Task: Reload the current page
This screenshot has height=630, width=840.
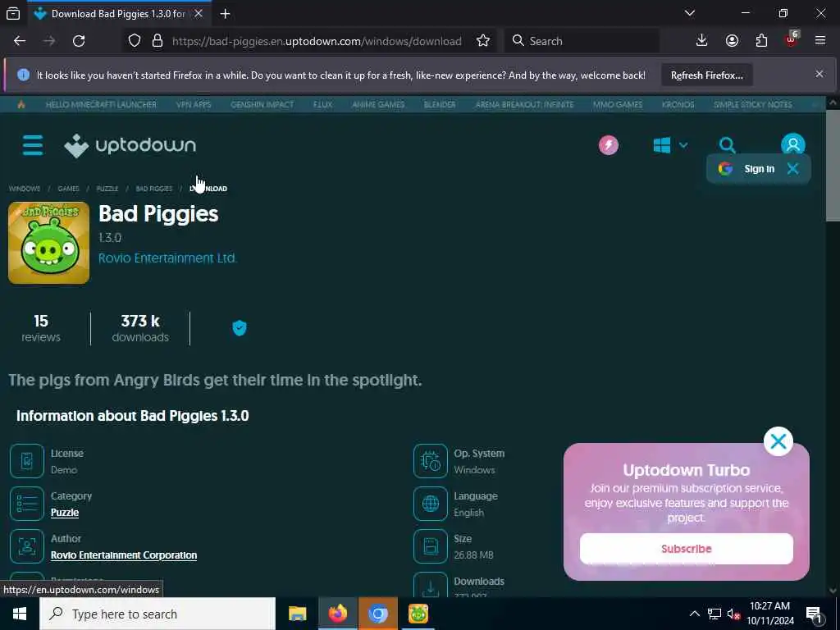Action: pyautogui.click(x=79, y=41)
